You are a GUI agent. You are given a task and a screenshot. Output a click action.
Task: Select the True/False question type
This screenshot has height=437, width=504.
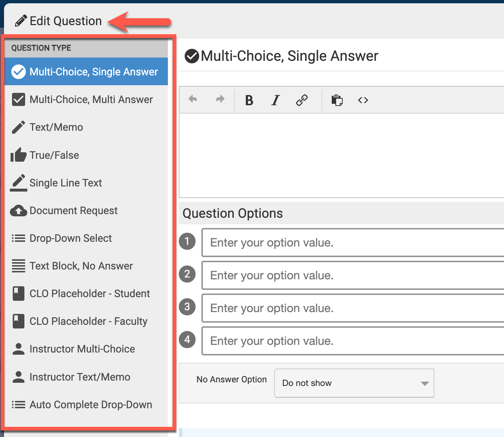coord(54,155)
